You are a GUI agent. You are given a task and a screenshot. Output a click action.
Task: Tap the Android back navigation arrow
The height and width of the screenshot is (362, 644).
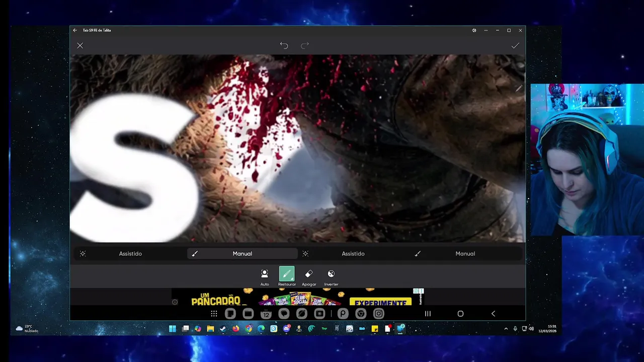(493, 314)
